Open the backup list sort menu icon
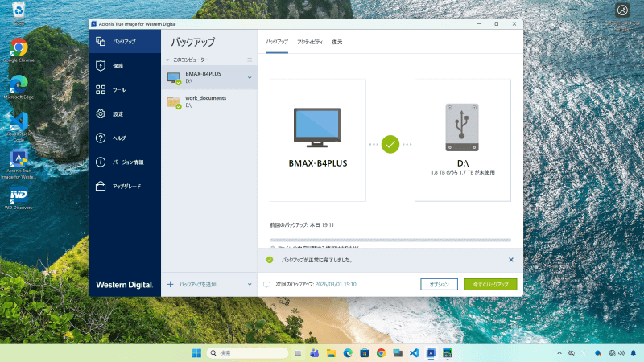This screenshot has width=644, height=362. pos(250,60)
